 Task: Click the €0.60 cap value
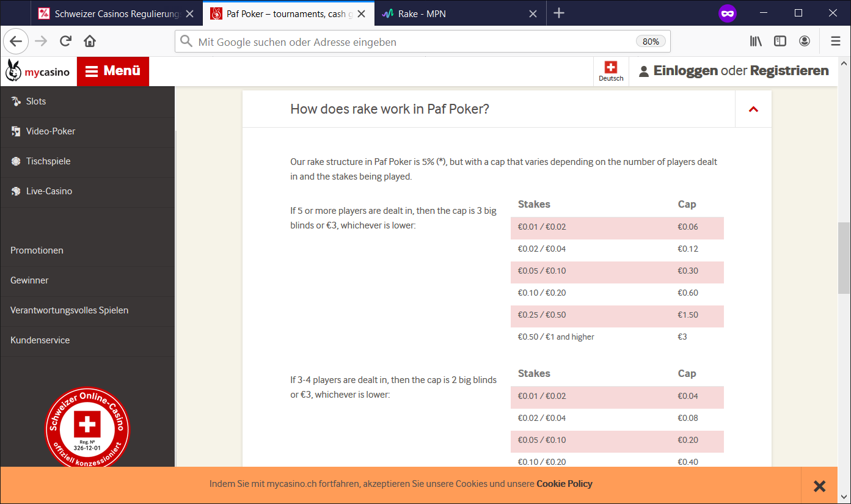pos(688,293)
